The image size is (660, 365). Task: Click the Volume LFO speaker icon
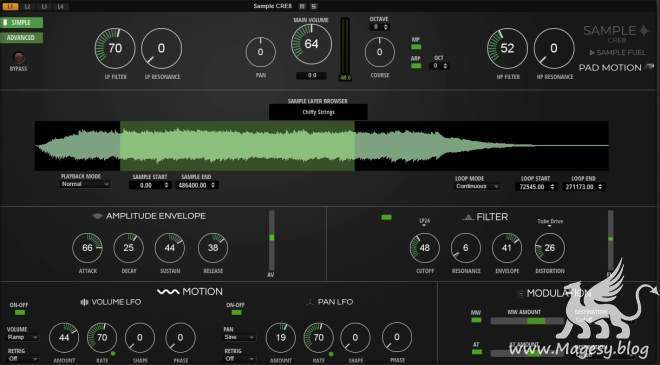click(84, 302)
